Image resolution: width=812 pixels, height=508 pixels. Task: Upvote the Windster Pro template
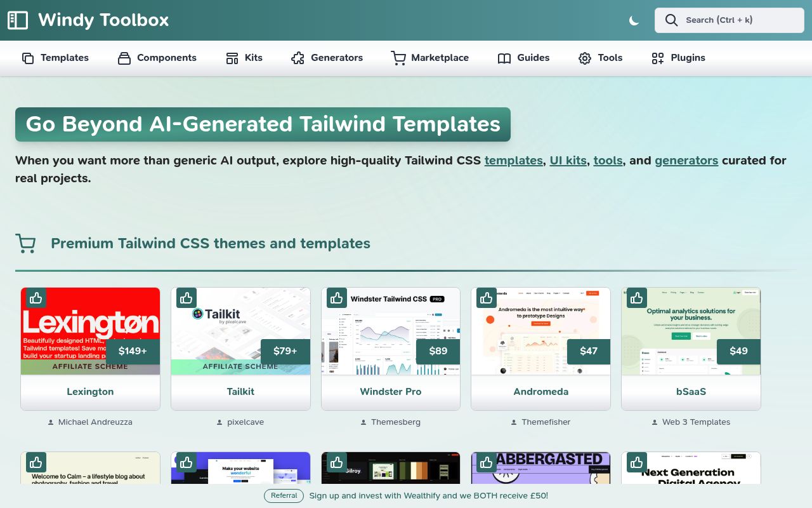pyautogui.click(x=337, y=298)
